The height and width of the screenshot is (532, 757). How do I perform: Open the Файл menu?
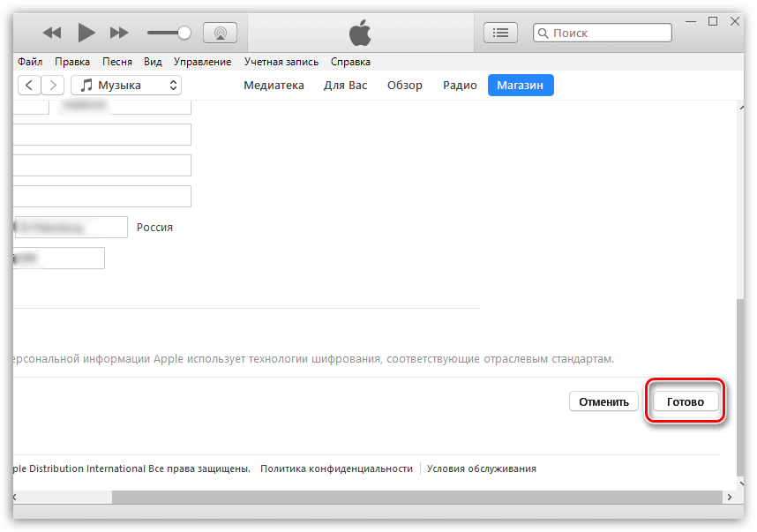pyautogui.click(x=29, y=62)
